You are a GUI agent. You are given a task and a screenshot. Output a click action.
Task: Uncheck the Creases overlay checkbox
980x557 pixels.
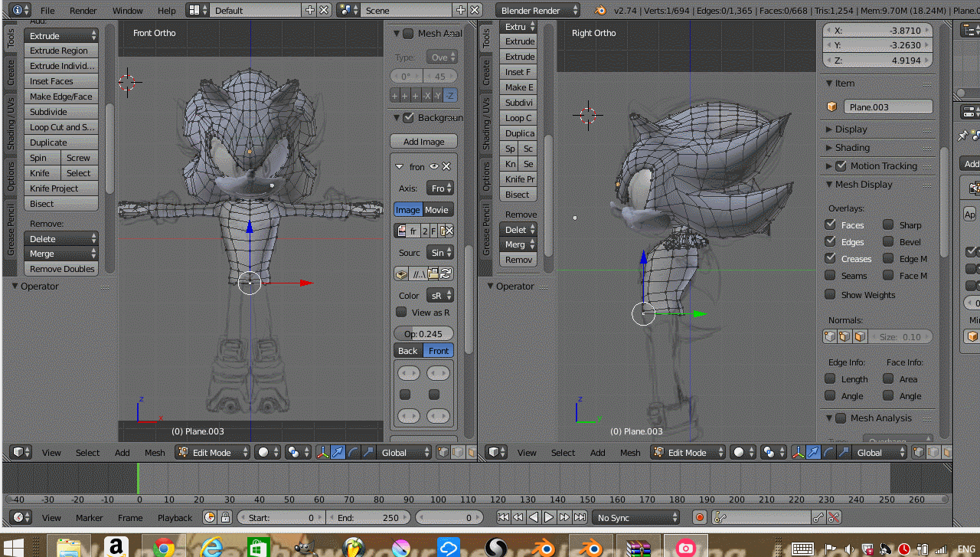coord(830,258)
